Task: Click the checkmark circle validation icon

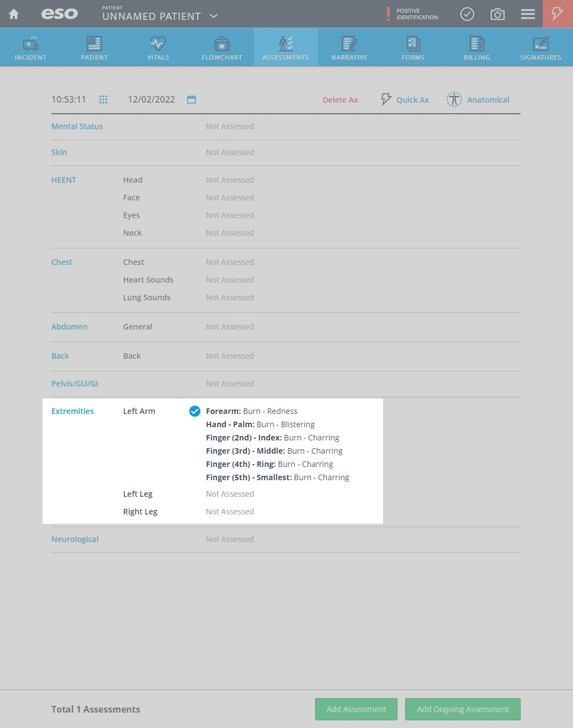Action: pyautogui.click(x=467, y=14)
